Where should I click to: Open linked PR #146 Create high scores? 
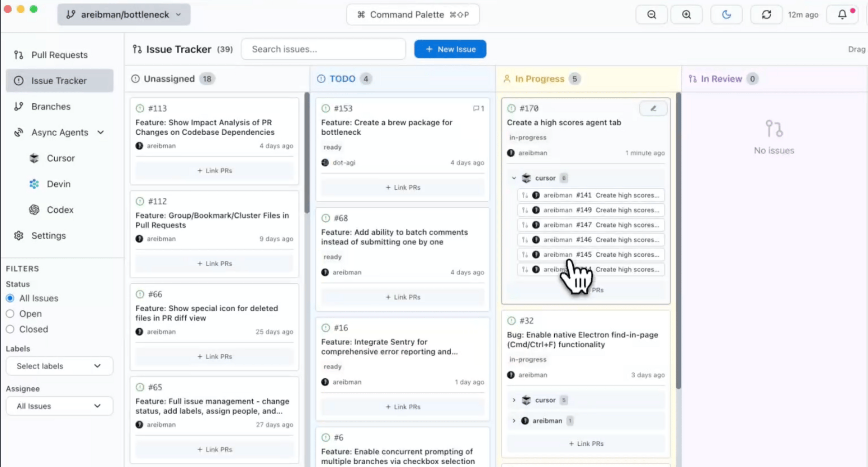tap(591, 240)
